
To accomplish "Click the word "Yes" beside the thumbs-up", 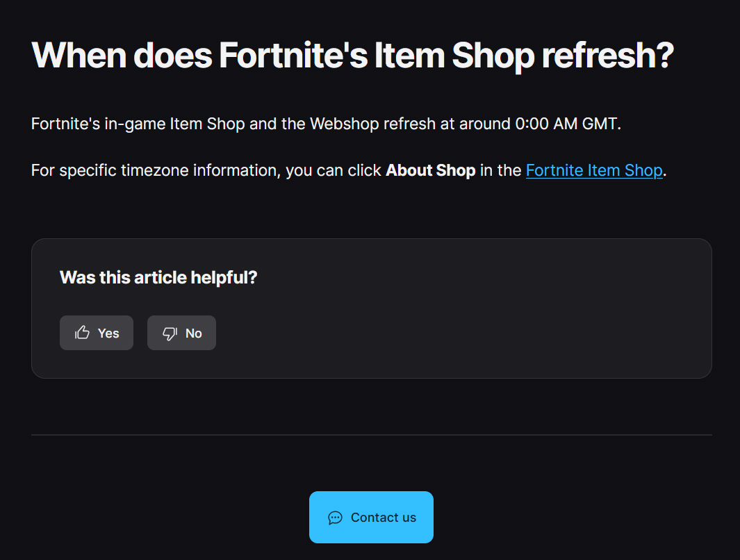I will pyautogui.click(x=108, y=333).
